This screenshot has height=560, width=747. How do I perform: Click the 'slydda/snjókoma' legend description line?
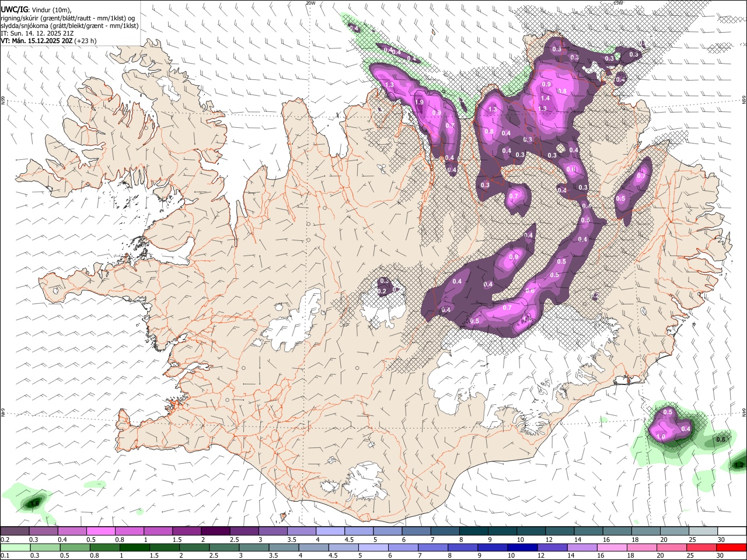(69, 26)
